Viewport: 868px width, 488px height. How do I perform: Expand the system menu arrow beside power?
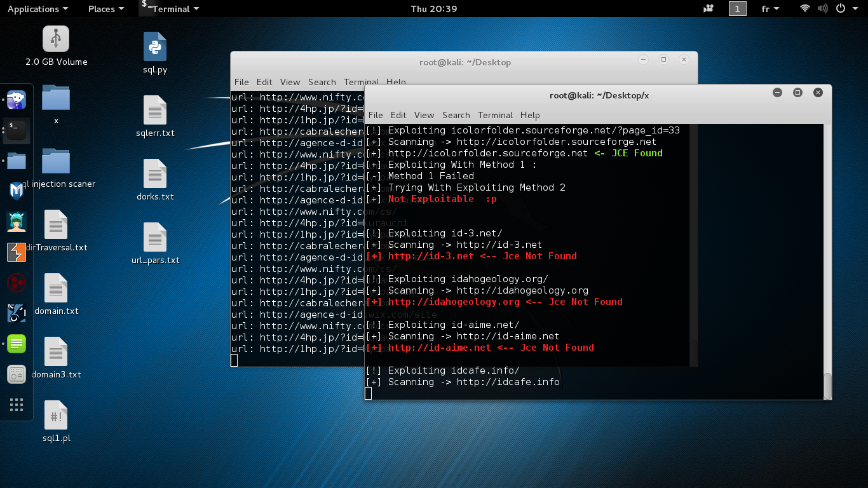coord(856,9)
